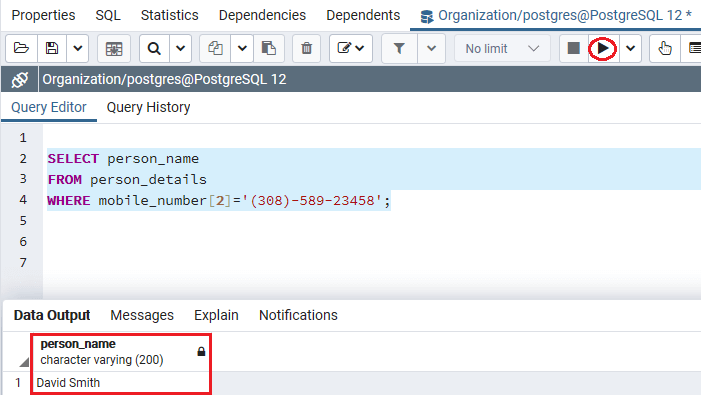701x395 pixels.
Task: Click the lock icon in person_name header
Action: pos(201,352)
